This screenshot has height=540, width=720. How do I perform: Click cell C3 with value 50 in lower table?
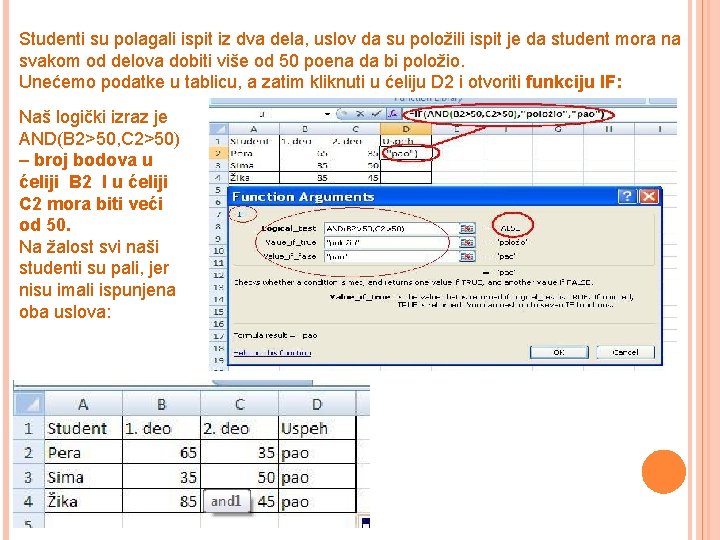coord(239,477)
